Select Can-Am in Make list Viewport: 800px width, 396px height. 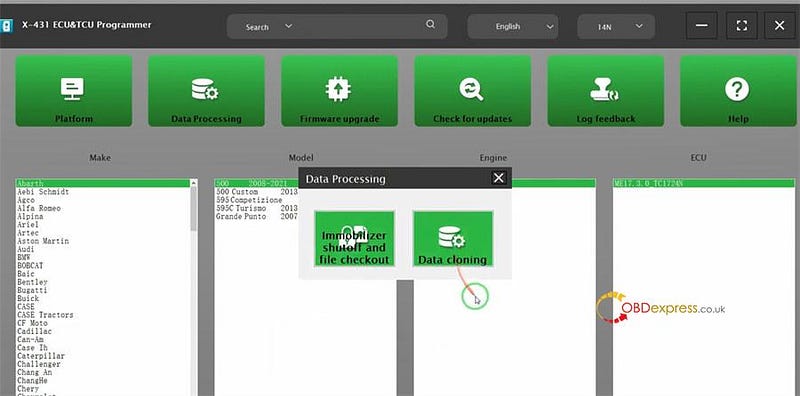coord(103,339)
